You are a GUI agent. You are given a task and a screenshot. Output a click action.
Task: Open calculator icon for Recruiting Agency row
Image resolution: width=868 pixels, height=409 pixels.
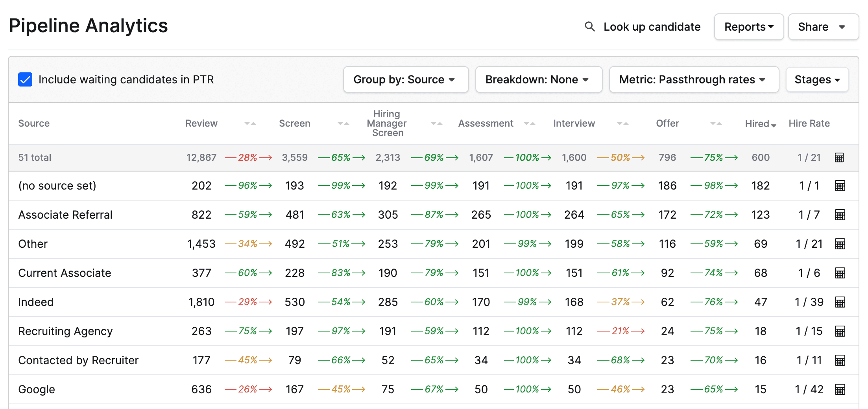point(840,332)
